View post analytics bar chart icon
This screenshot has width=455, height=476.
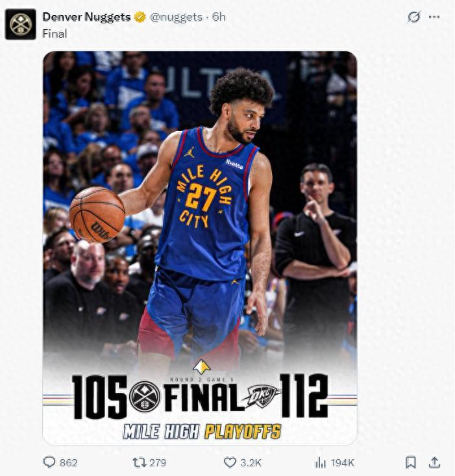tap(321, 462)
